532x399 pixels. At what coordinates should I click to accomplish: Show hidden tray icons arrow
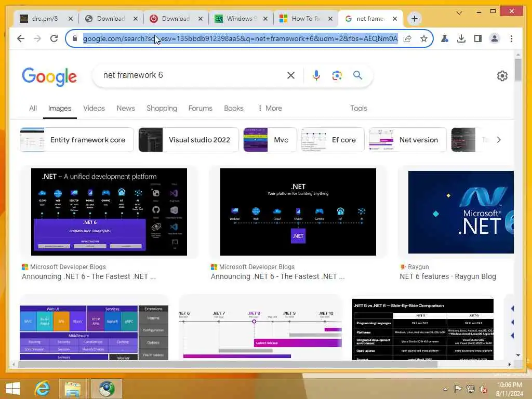tap(445, 389)
